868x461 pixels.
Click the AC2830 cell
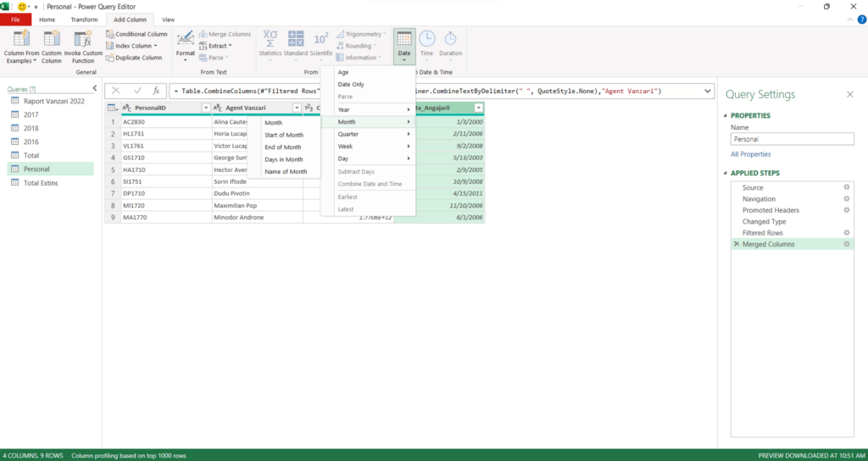166,122
